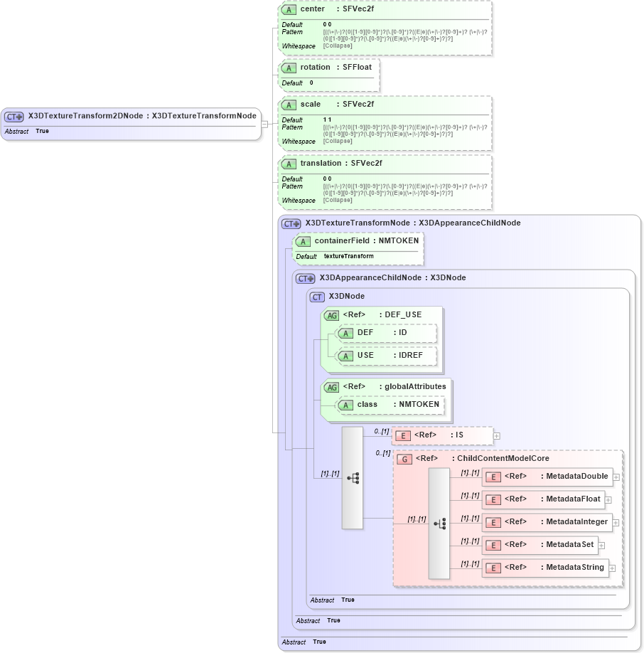Click the scale attribute default value 1 1
The width and height of the screenshot is (644, 653).
coord(327,120)
